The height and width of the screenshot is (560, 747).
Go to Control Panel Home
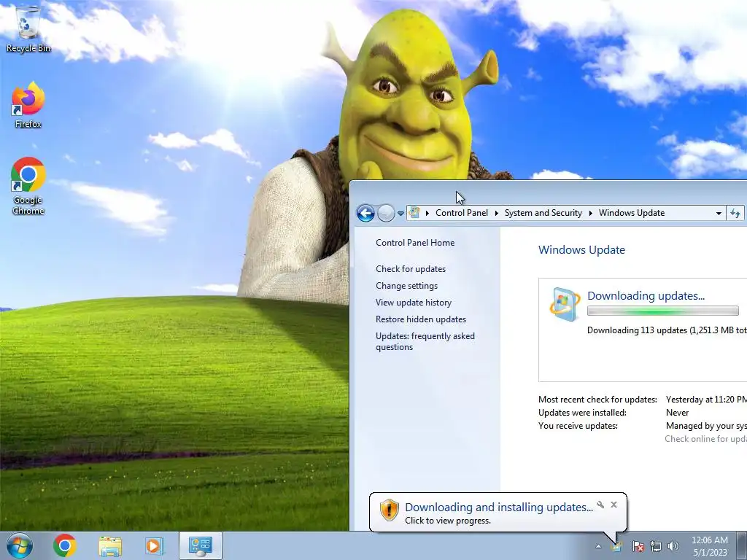click(415, 242)
